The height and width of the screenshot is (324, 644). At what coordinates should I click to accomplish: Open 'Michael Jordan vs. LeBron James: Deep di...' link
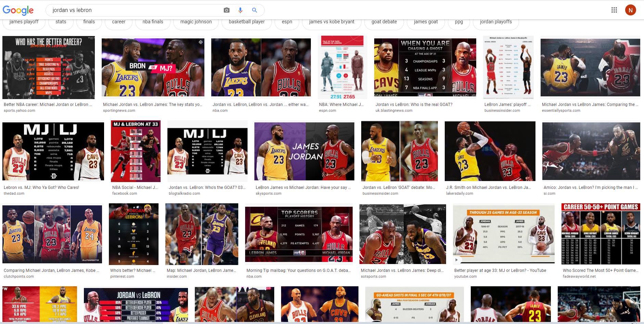tap(402, 271)
